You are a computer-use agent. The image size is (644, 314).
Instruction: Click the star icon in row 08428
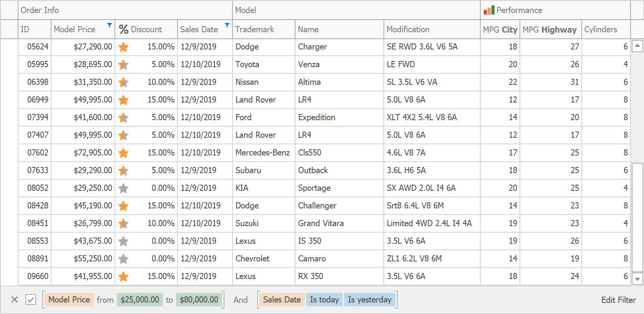click(123, 206)
